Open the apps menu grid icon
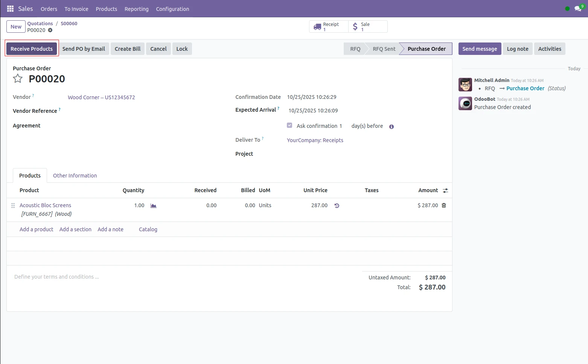The width and height of the screenshot is (588, 364). [10, 8]
